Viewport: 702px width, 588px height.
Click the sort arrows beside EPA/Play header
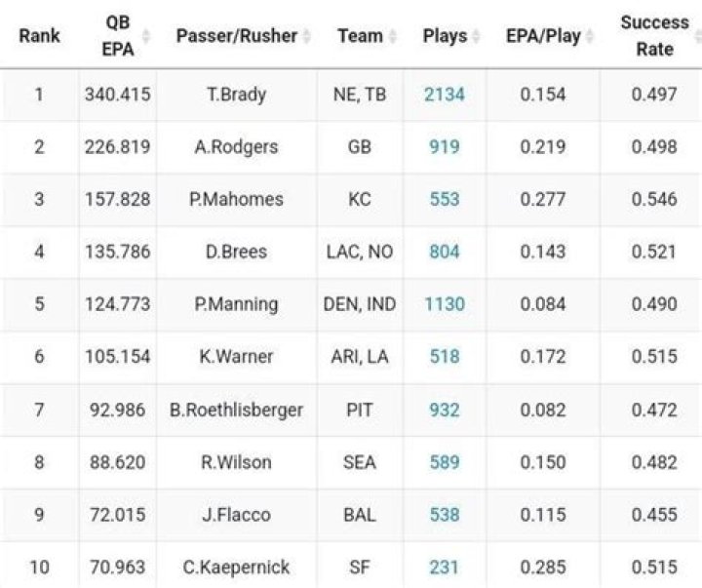click(x=589, y=36)
